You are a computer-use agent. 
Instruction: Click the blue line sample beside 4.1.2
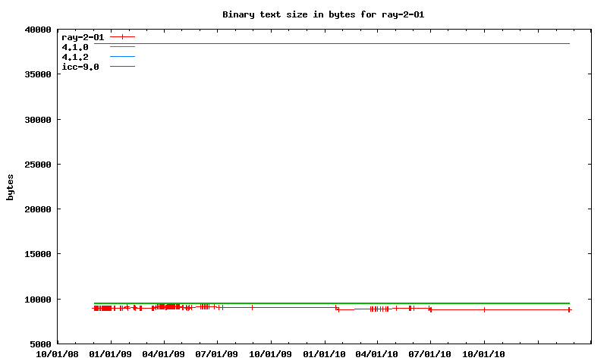click(122, 57)
